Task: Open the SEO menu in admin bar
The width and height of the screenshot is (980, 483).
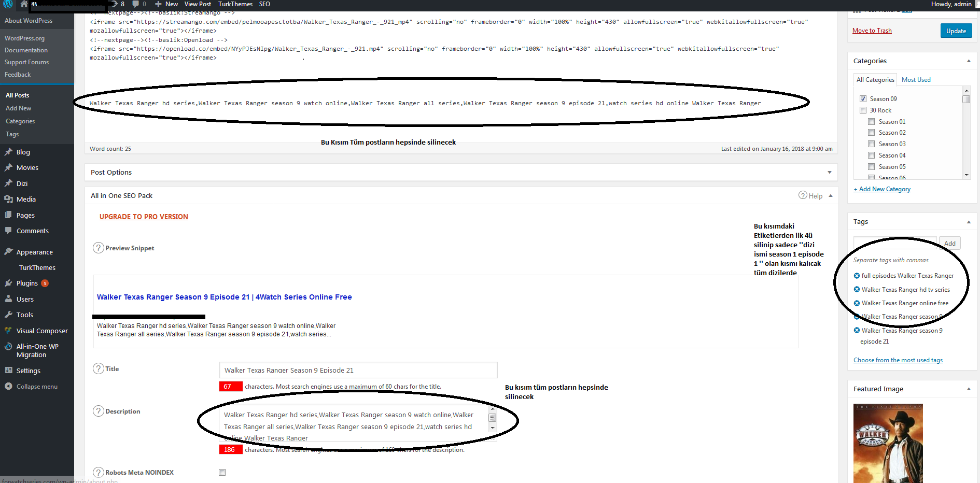Action: [264, 4]
